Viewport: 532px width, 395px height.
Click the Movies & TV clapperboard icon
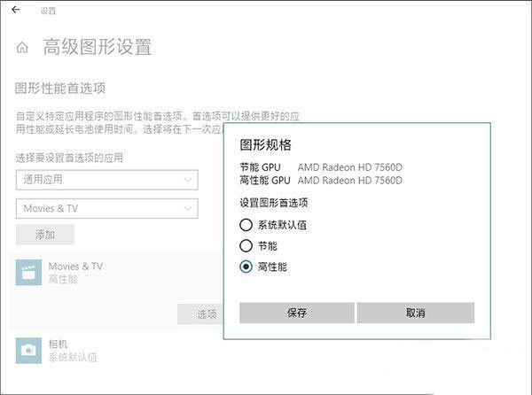tap(28, 273)
